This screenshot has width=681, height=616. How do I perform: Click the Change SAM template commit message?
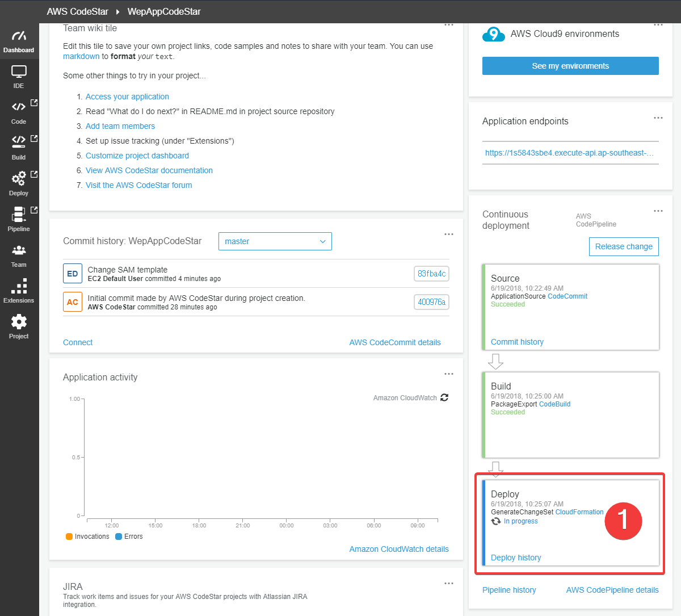click(x=128, y=270)
